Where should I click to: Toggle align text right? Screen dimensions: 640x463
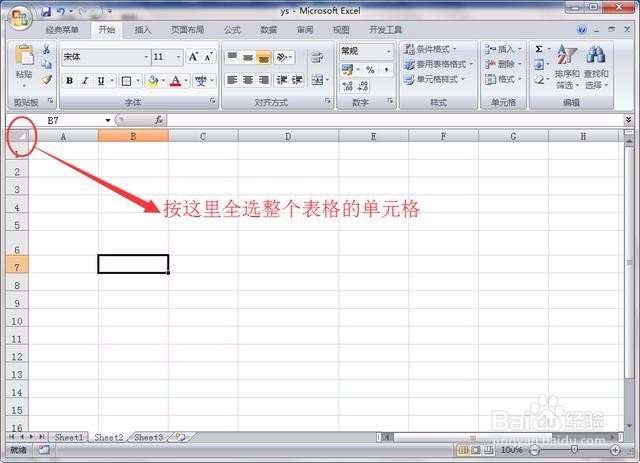[264, 80]
